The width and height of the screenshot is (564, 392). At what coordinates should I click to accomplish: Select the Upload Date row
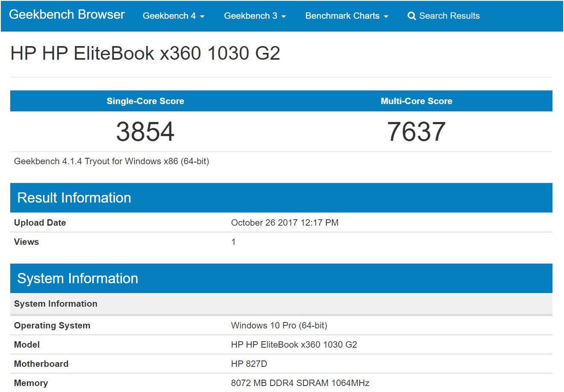click(40, 223)
